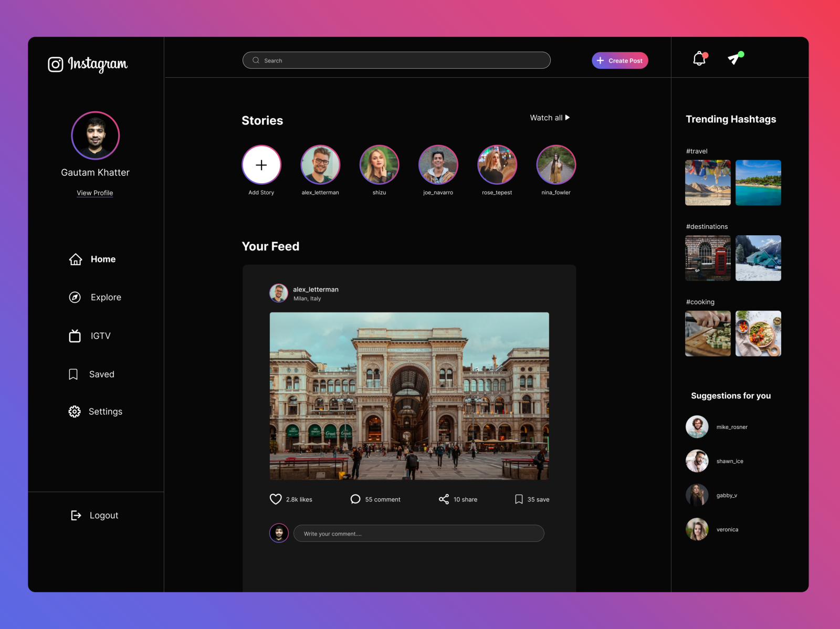Open the notifications bell icon
This screenshot has width=840, height=629.
699,59
